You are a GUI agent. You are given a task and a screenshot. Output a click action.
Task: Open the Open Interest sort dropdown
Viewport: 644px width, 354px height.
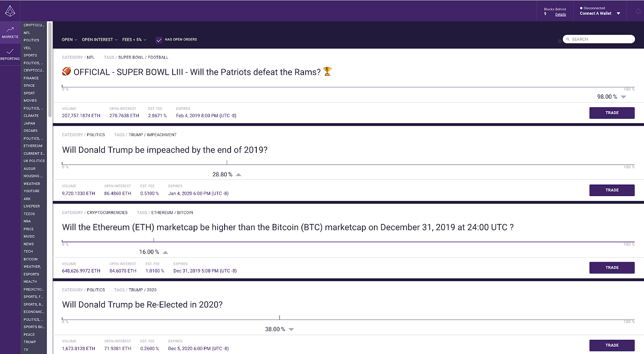click(100, 39)
